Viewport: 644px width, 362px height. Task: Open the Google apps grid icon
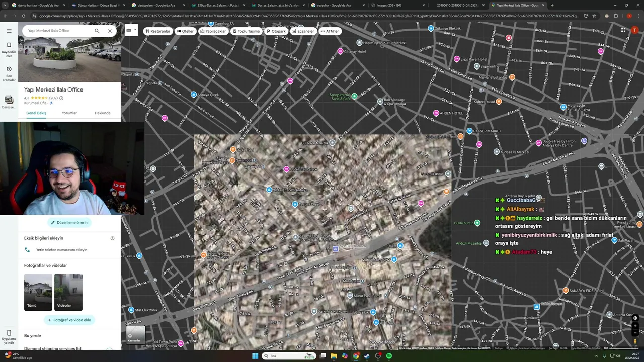pyautogui.click(x=623, y=30)
